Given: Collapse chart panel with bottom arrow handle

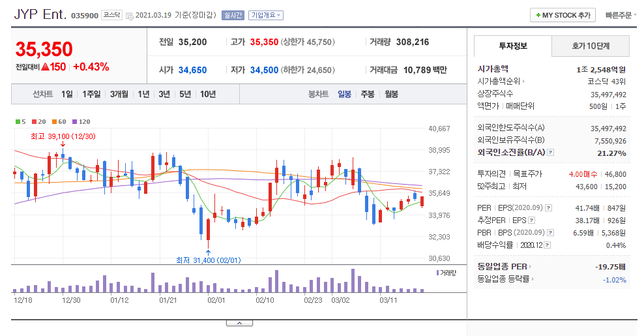Looking at the screenshot, I should click(x=239, y=323).
